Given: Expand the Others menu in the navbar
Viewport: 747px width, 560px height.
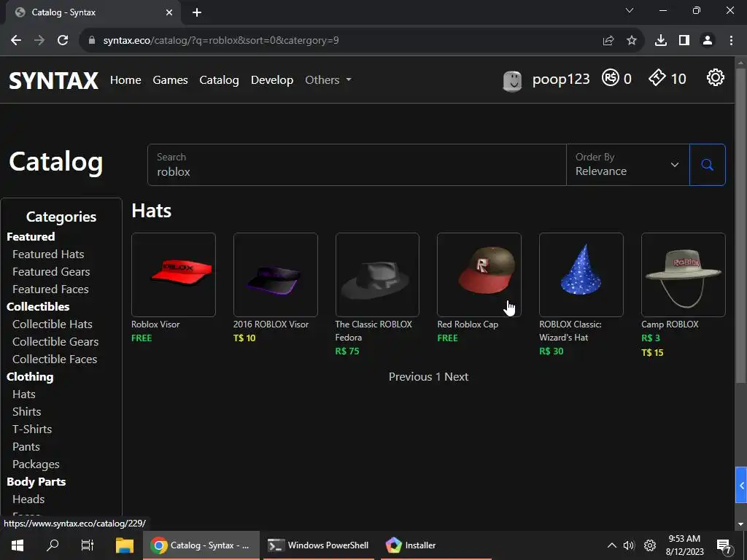Looking at the screenshot, I should tap(328, 80).
